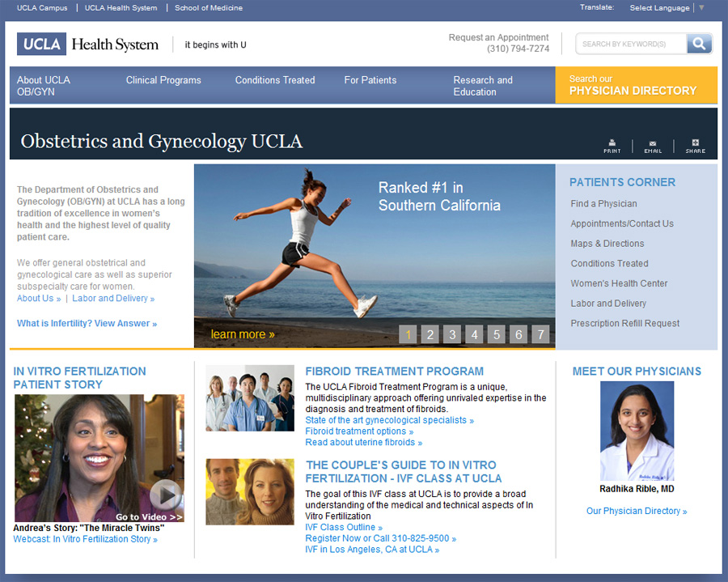This screenshot has width=728, height=582.
Task: Open Women's Health Center link
Action: [x=619, y=283]
